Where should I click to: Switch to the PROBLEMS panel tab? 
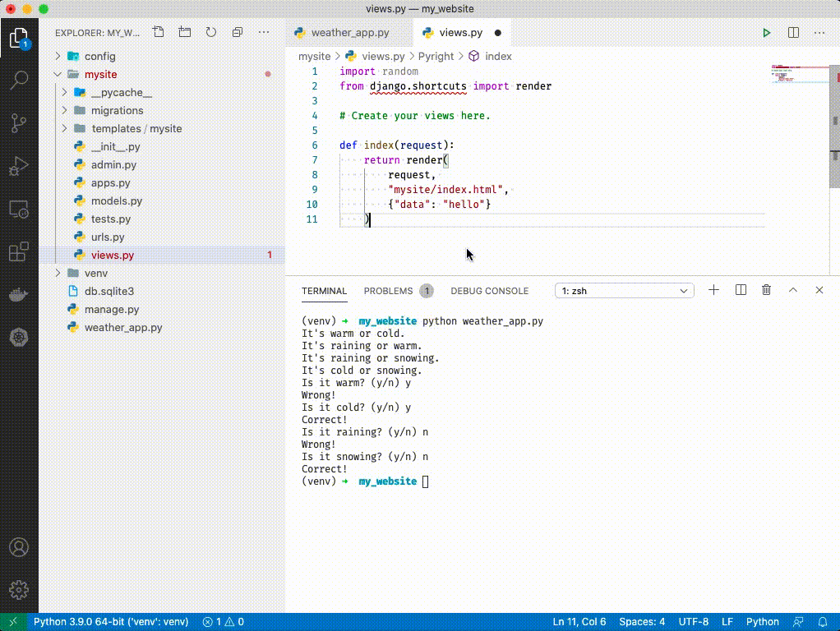coord(388,291)
